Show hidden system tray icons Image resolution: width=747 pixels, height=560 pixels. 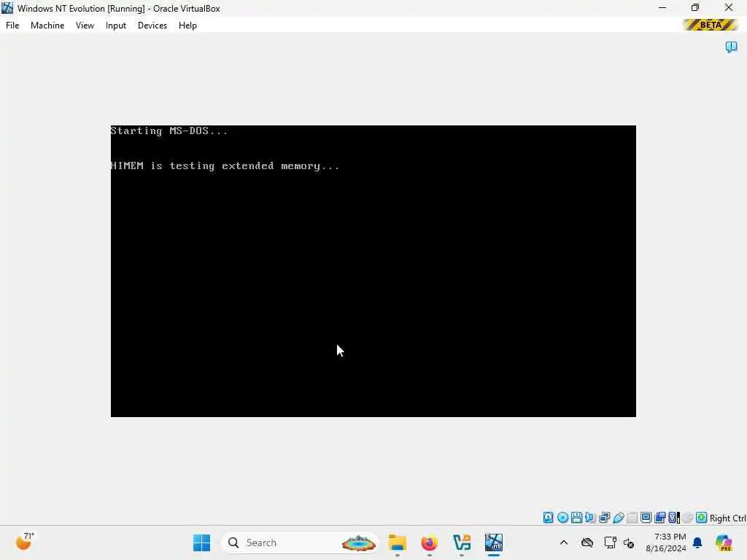[x=564, y=542]
